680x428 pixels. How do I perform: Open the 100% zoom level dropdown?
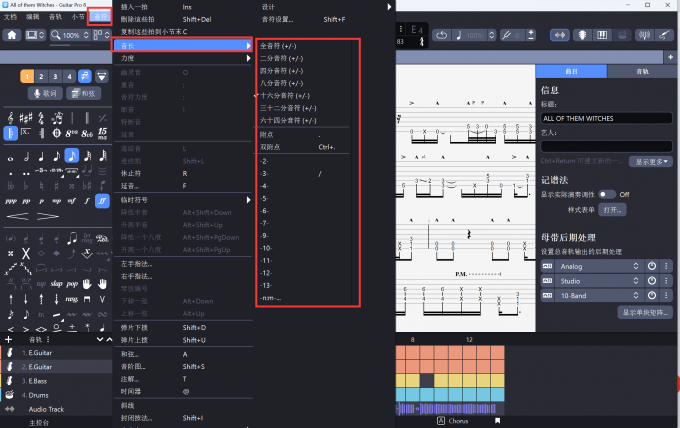coord(69,35)
